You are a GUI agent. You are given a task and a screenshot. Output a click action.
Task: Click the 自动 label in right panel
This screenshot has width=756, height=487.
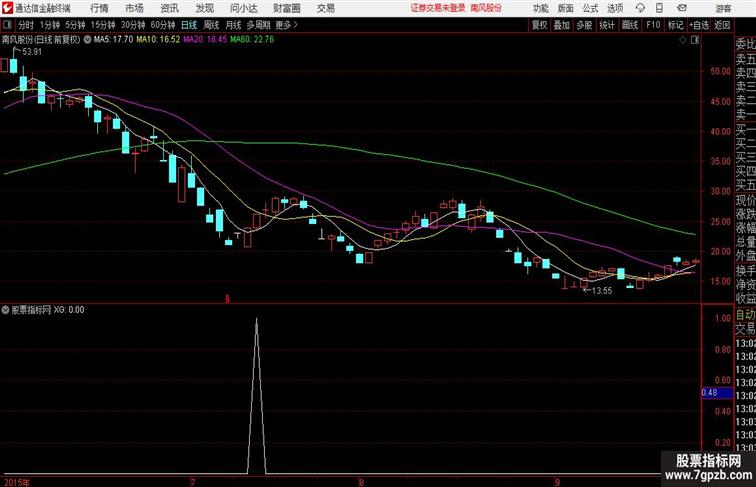(745, 314)
